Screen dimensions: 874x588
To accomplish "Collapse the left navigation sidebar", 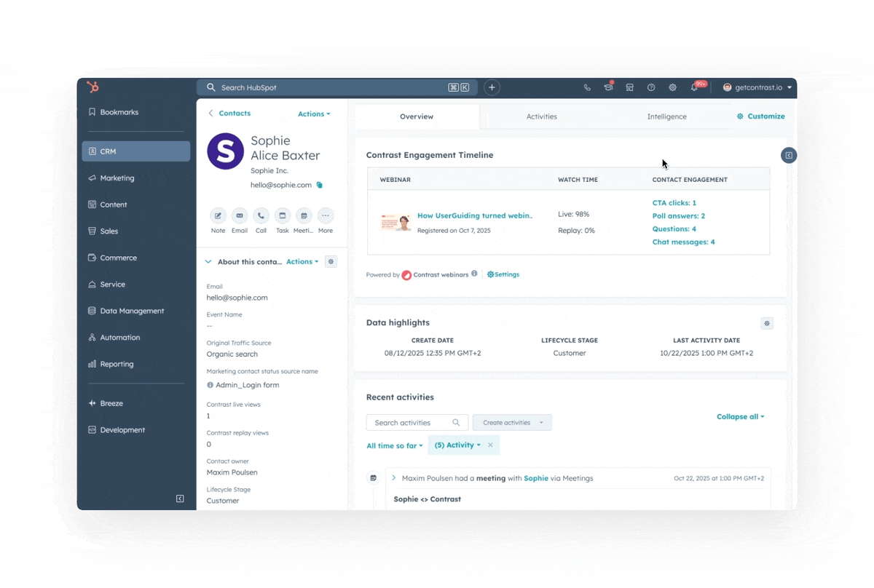I will pyautogui.click(x=179, y=498).
